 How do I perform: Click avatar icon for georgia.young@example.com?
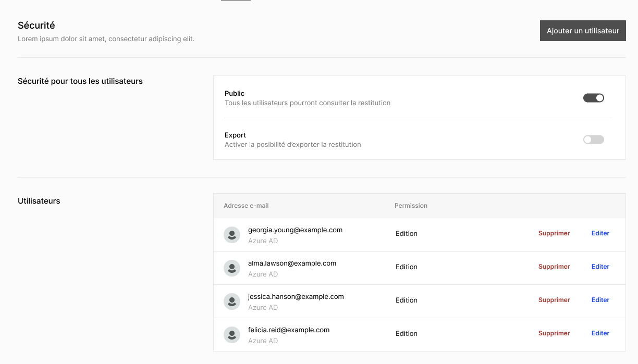(x=232, y=235)
